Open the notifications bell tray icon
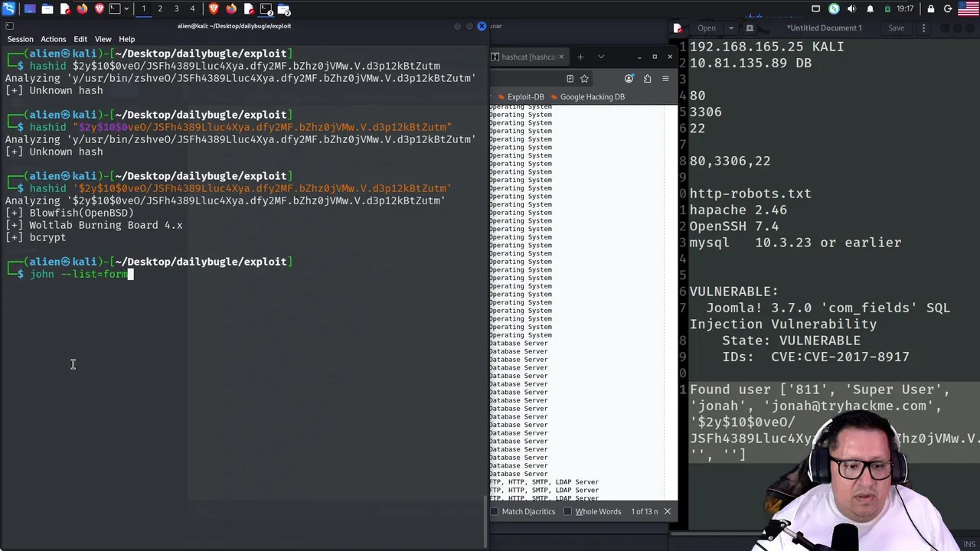Image resolution: width=980 pixels, height=551 pixels. coord(870,8)
